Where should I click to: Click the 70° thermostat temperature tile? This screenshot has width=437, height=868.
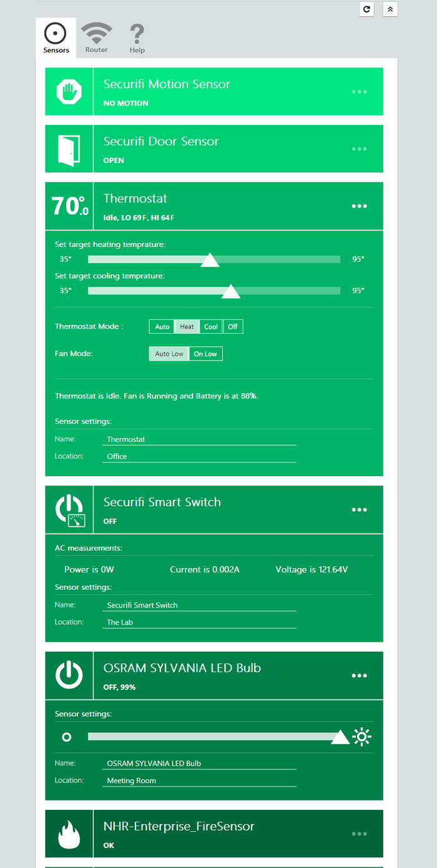pyautogui.click(x=69, y=206)
